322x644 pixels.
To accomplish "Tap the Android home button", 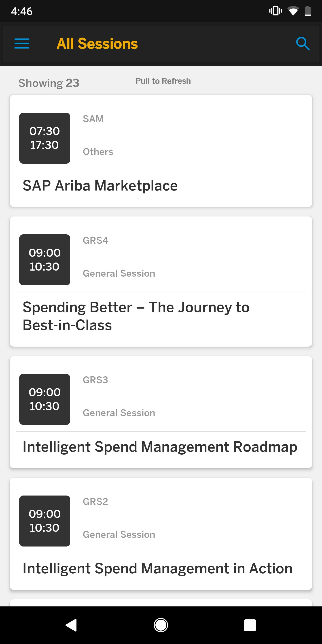I will (x=161, y=625).
